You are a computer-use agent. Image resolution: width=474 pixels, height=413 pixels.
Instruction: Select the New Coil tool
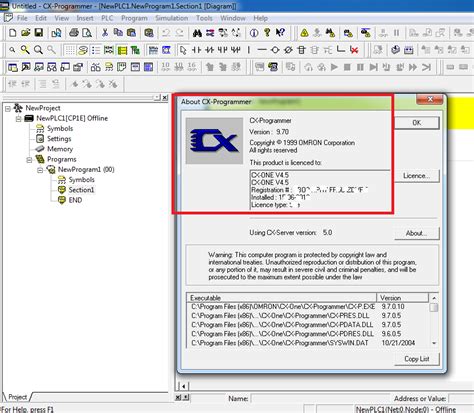[x=275, y=50]
